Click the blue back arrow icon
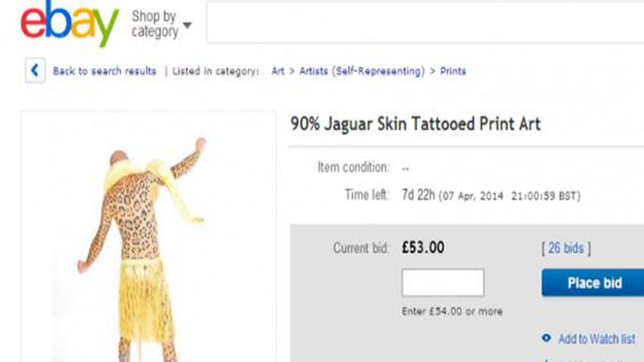This screenshot has width=644, height=362. 34,71
